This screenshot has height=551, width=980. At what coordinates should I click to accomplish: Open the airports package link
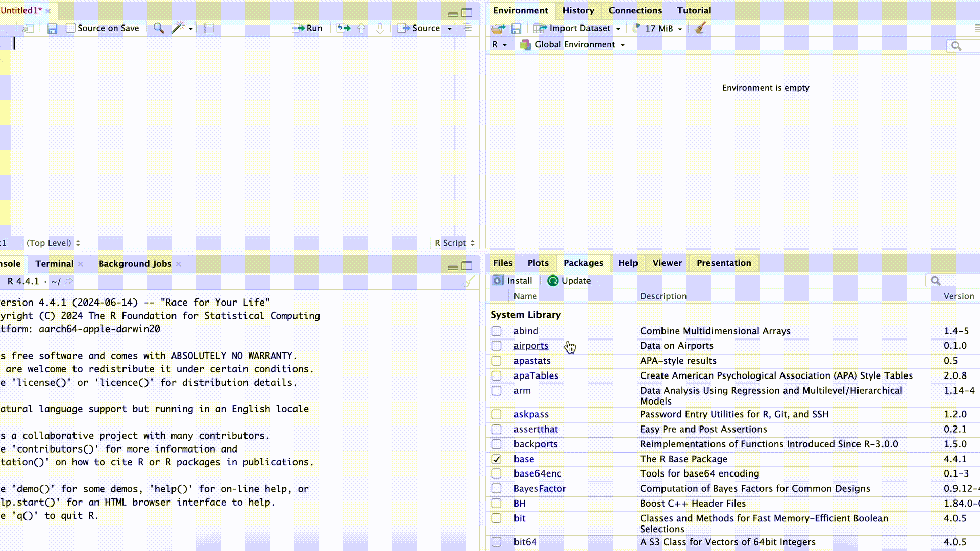pos(530,346)
